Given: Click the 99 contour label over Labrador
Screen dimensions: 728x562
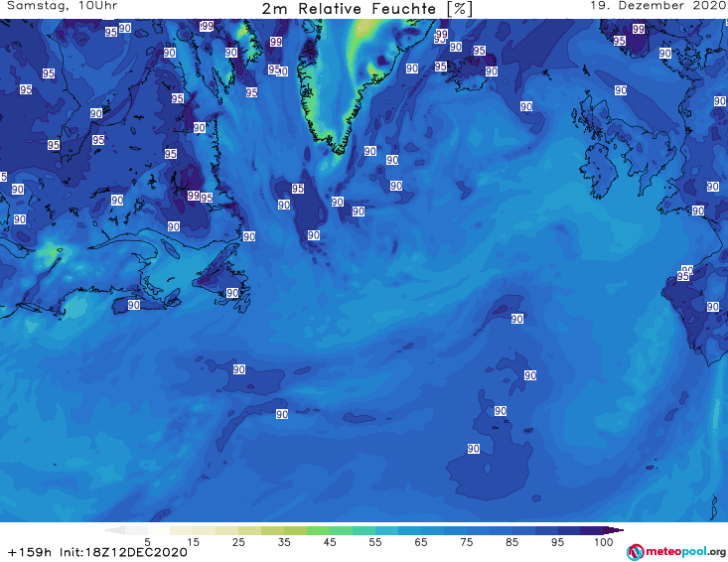Looking at the screenshot, I should click(193, 196).
